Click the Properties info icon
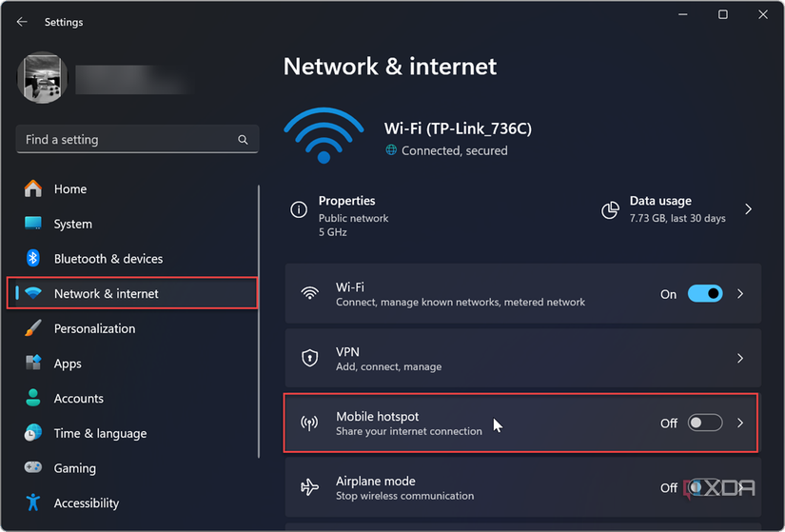The width and height of the screenshot is (785, 532). point(300,209)
